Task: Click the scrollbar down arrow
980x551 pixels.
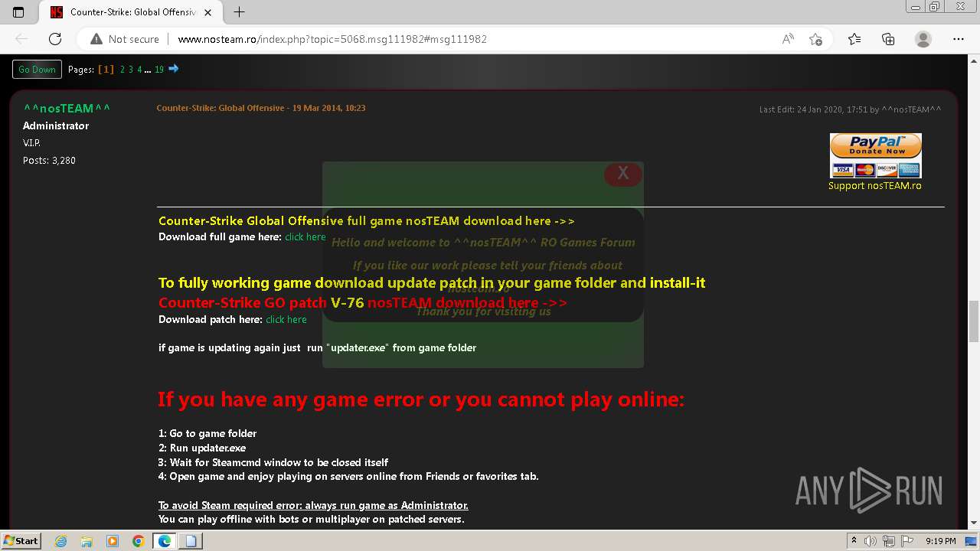Action: point(974,523)
